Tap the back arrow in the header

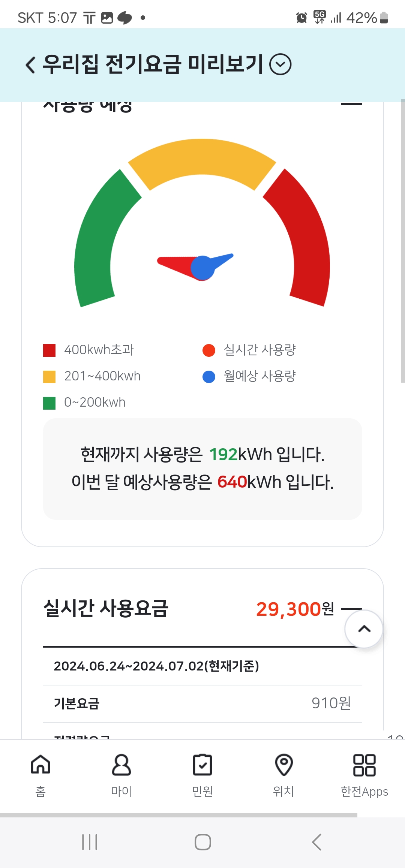point(31,64)
